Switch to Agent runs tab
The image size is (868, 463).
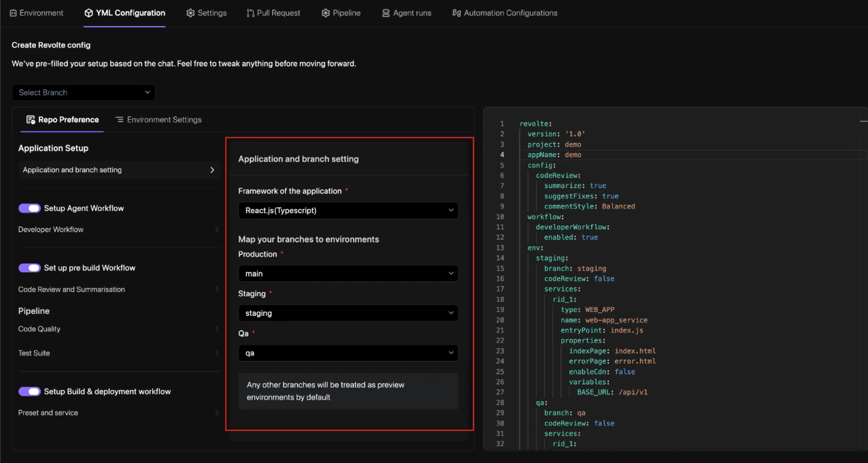tap(406, 13)
